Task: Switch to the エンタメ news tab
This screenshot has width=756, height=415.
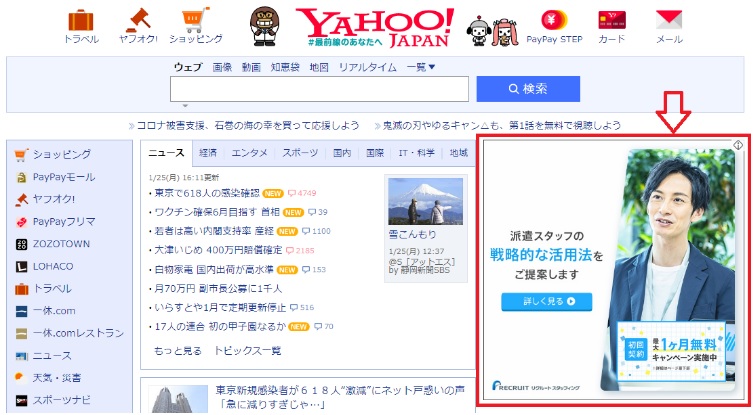Action: click(249, 153)
